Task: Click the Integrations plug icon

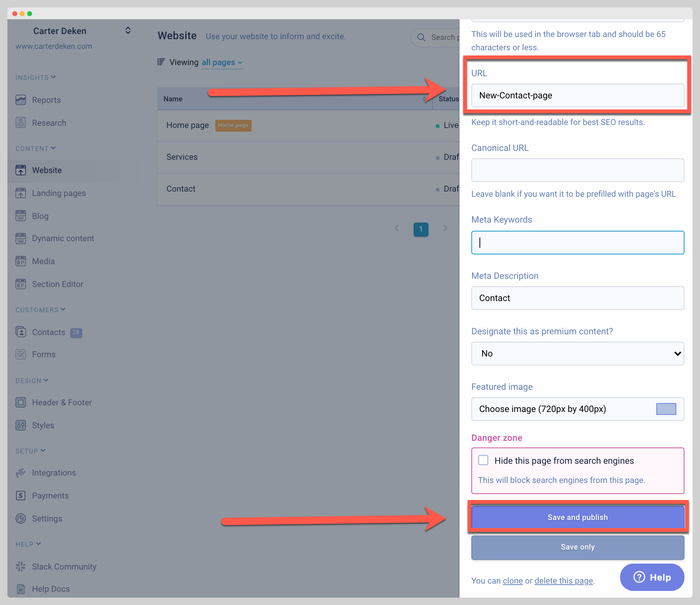Action: click(x=21, y=473)
